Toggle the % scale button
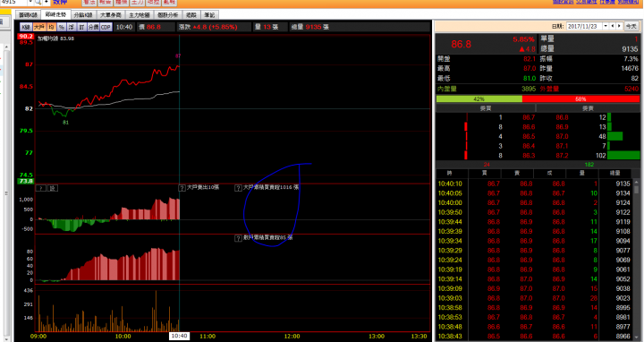The width and height of the screenshot is (644, 342). point(61,27)
